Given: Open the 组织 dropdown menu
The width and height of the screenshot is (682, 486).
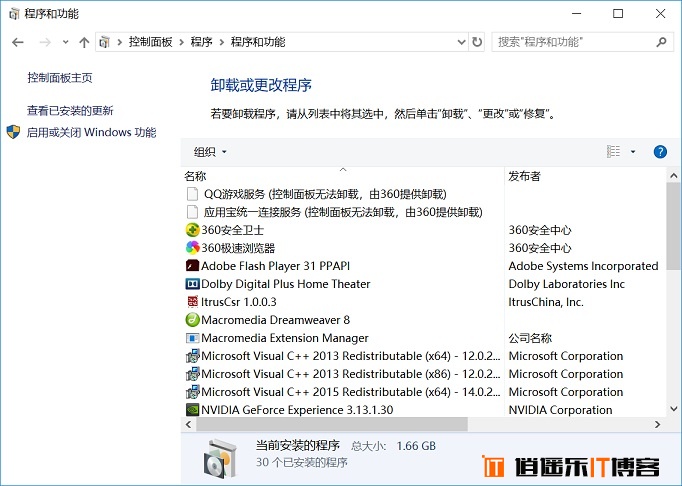Looking at the screenshot, I should [210, 152].
